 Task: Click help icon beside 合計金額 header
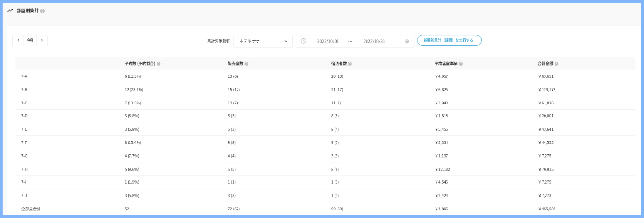point(556,64)
